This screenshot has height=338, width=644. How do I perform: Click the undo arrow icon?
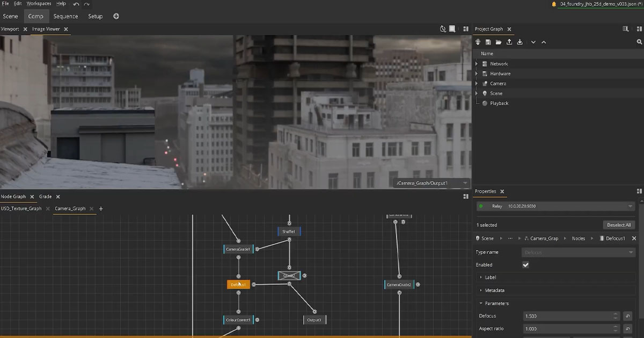(76, 4)
